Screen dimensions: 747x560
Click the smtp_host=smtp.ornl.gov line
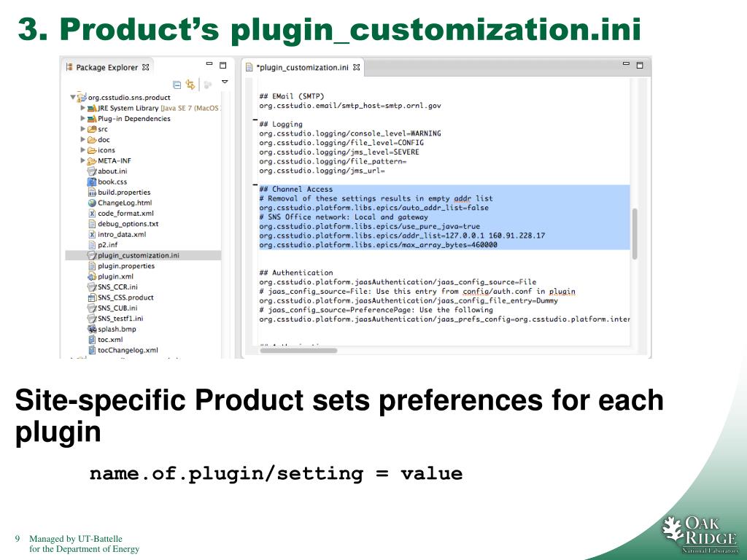coord(350,106)
